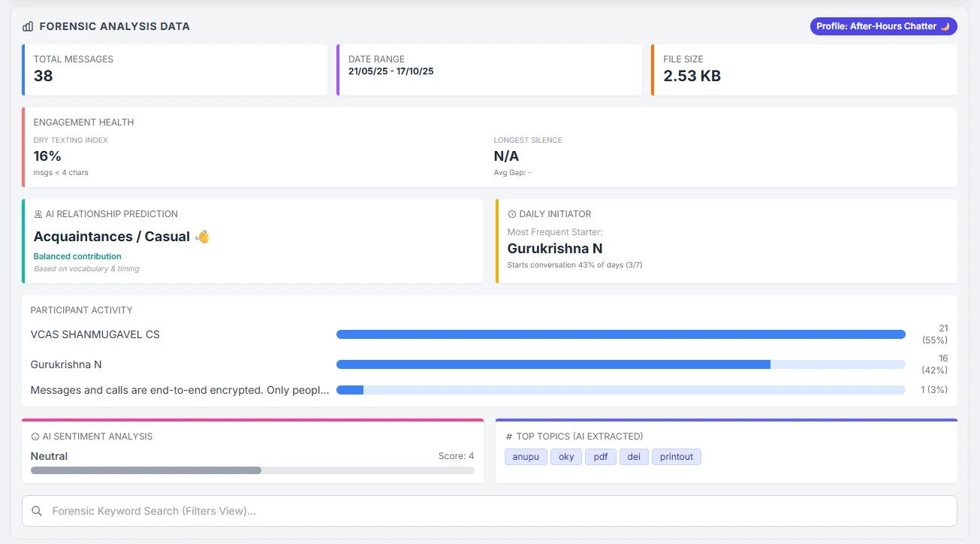The image size is (980, 544).
Task: Click the smiley icon beside AI Sentiment Analysis
Action: [x=35, y=437]
